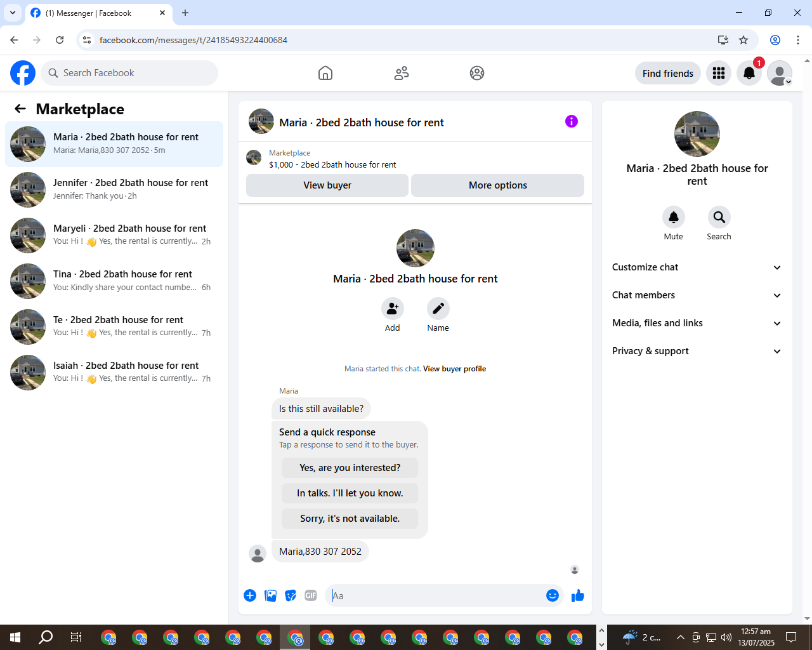Bookmark this page with star icon

pos(743,40)
